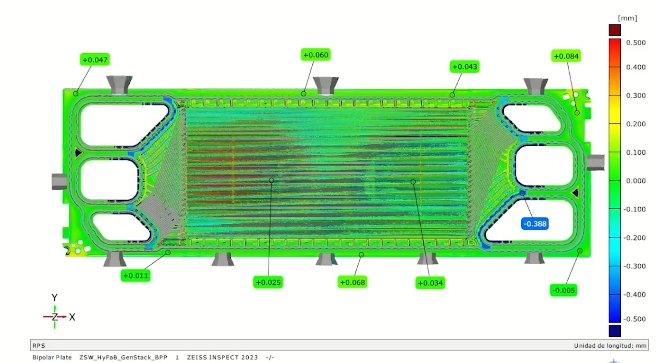Image resolution: width=660 pixels, height=363 pixels.
Task: Click the measurement point in the left flow field
Action: coord(271,180)
